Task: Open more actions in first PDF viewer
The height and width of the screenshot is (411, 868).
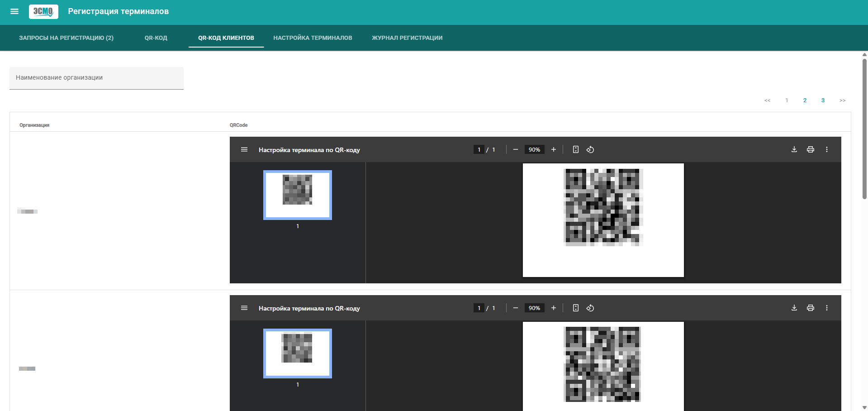Action: [x=827, y=149]
